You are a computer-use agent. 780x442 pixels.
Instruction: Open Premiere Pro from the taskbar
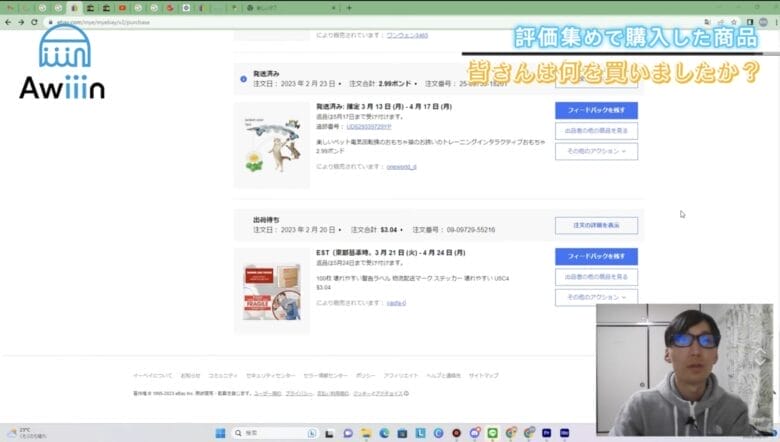point(547,433)
